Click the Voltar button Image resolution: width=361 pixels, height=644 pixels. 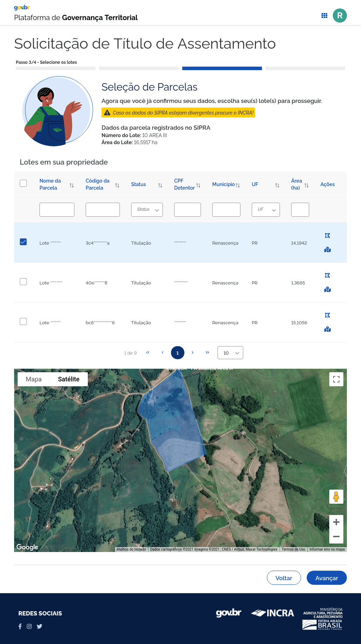(283, 578)
